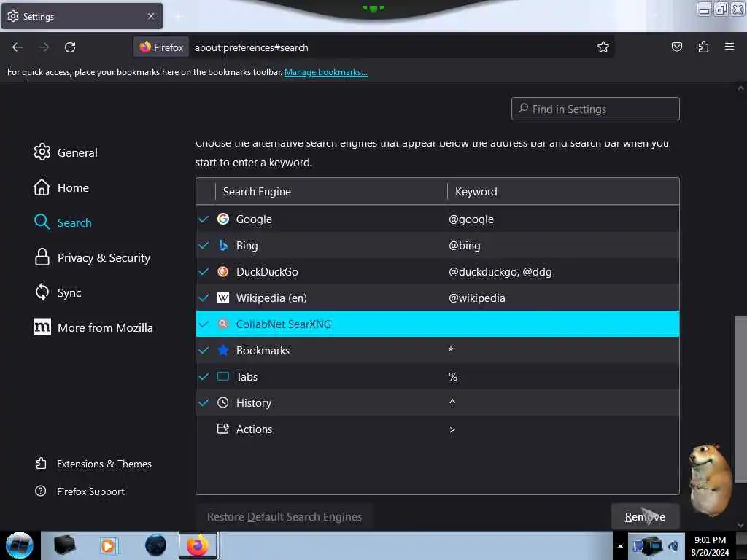Click the taskbar clock showing 9:01 PM
The height and width of the screenshot is (560, 747).
coord(710,546)
